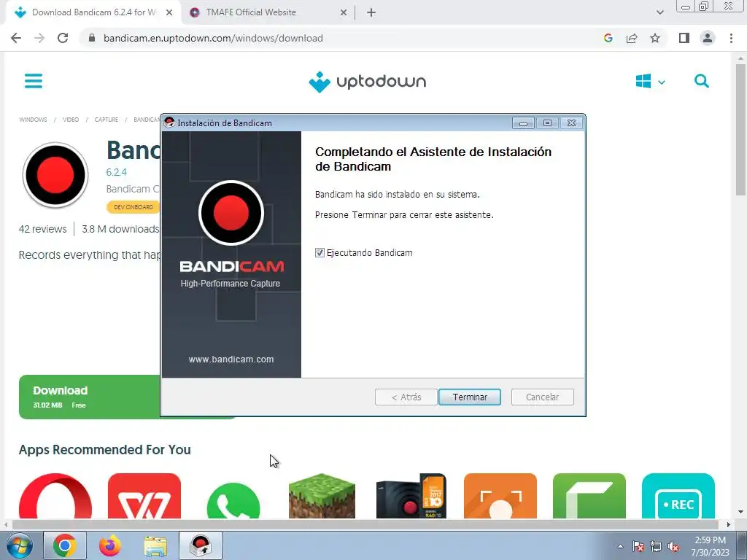Open the Windows Start button
The image size is (747, 560).
[20, 545]
